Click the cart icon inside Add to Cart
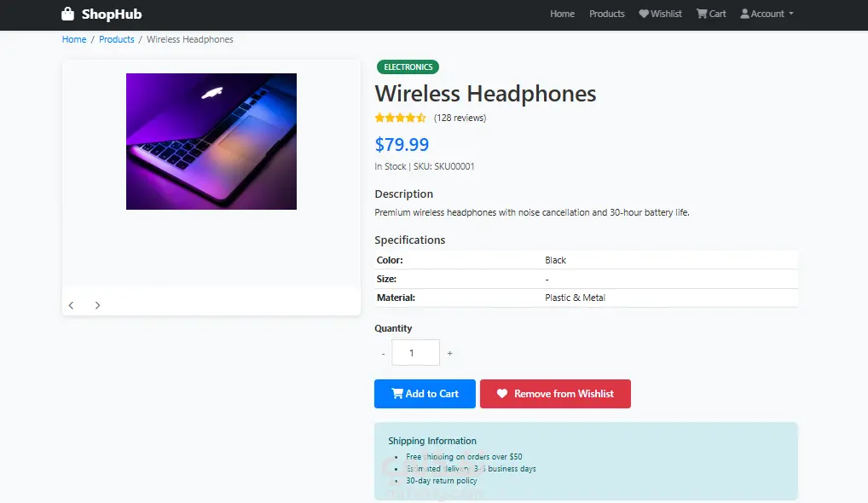 point(396,394)
